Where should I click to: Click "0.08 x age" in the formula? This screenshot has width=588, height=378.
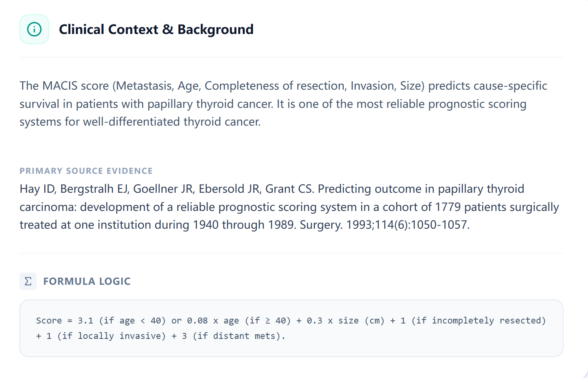(213, 320)
